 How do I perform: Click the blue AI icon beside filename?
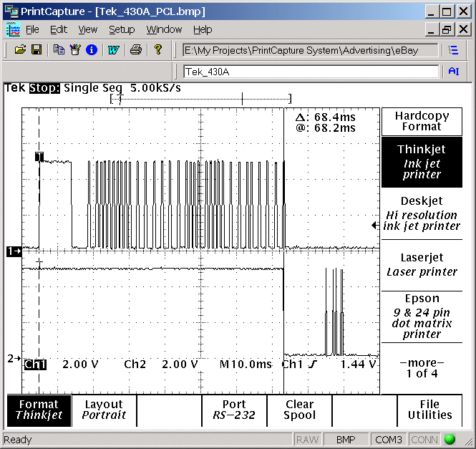(x=454, y=71)
